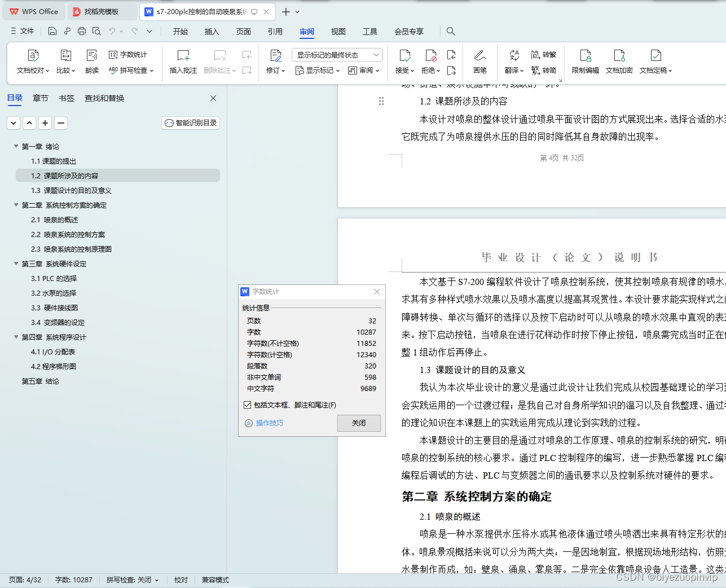
Task: Collapse 第一章 绪论 in outline
Action: pyautogui.click(x=16, y=146)
